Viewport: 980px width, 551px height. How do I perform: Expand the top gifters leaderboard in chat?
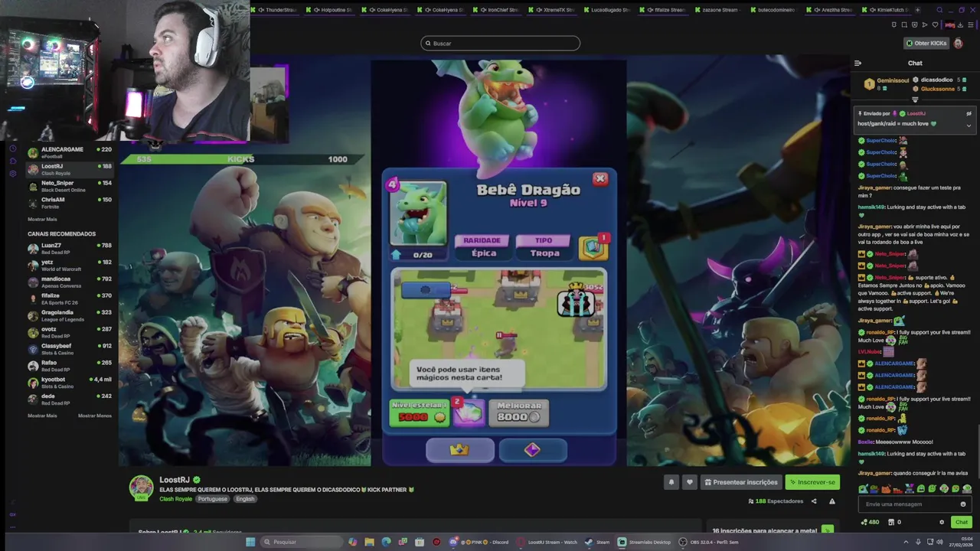(x=915, y=99)
